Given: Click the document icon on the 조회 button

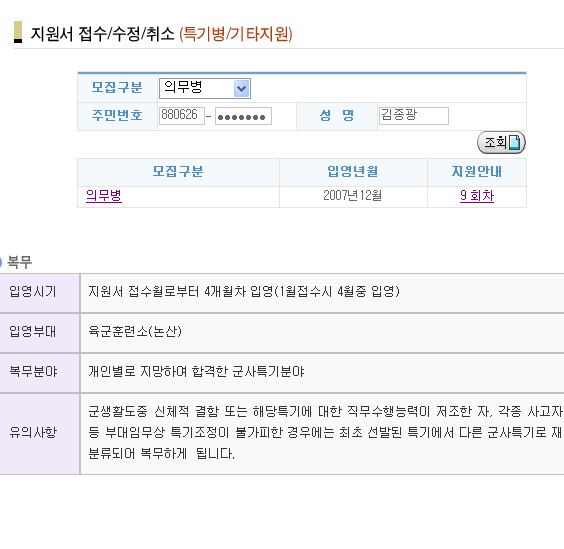Looking at the screenshot, I should point(514,142).
